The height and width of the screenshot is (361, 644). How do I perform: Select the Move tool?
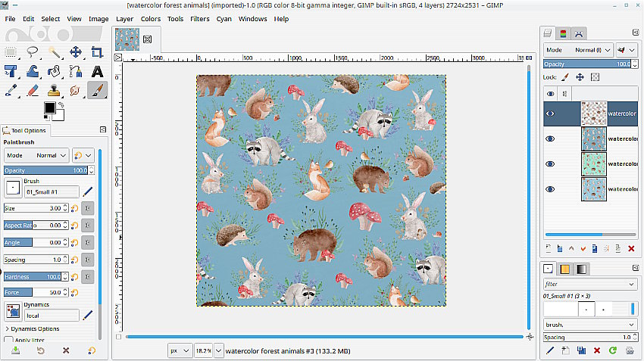pos(76,52)
